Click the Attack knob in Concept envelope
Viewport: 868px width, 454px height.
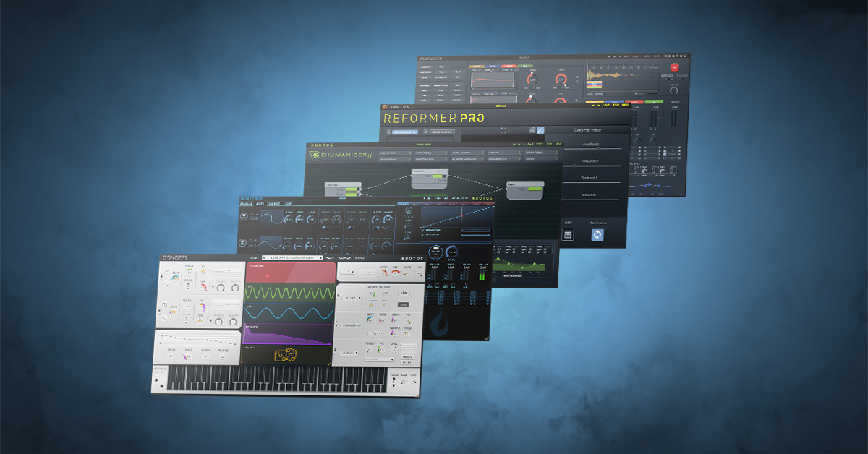tap(171, 356)
